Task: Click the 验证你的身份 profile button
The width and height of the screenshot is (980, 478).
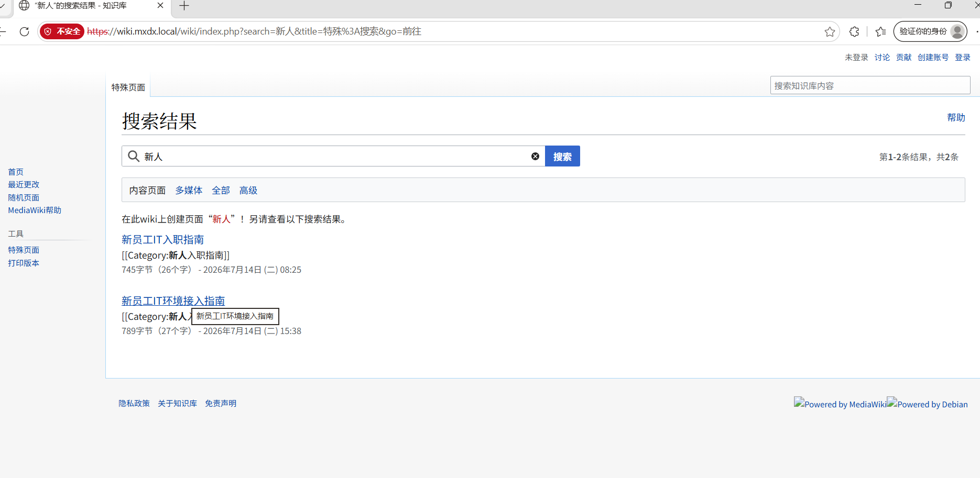Action: click(930, 31)
